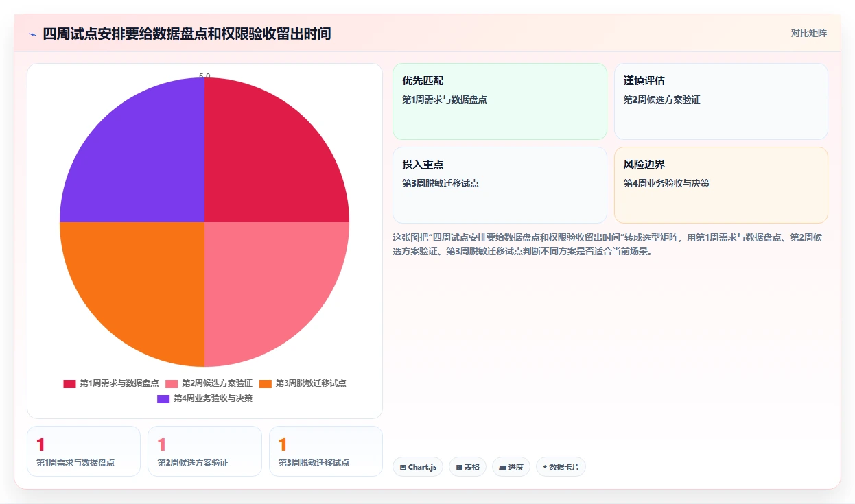Open the 风险边界 card

pos(721,185)
